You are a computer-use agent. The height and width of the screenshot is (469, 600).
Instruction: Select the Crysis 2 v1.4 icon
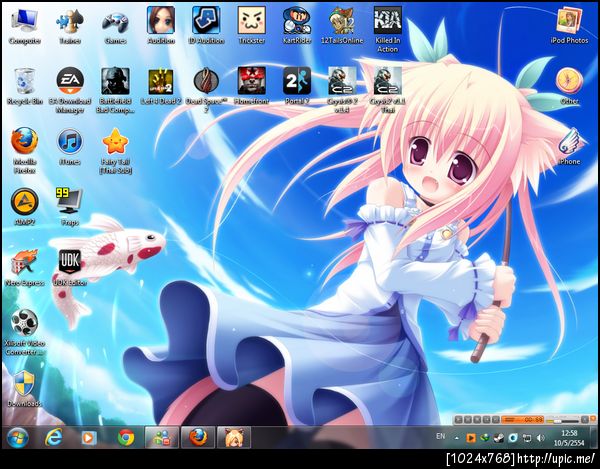[x=342, y=91]
